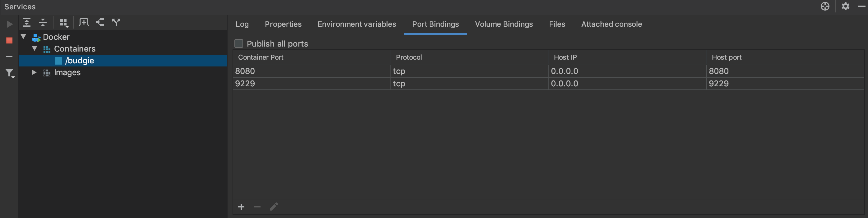Select the Stop container icon
This screenshot has width=868, height=218.
pos(9,40)
